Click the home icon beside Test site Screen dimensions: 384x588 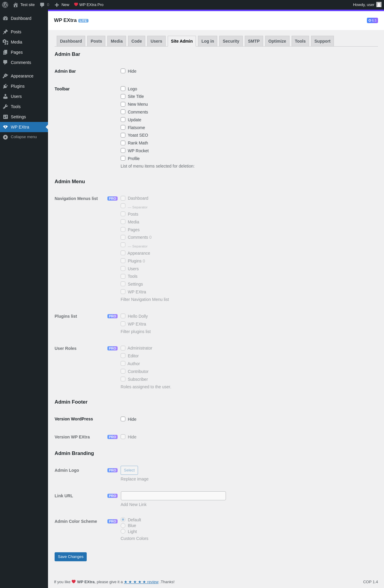tap(16, 5)
